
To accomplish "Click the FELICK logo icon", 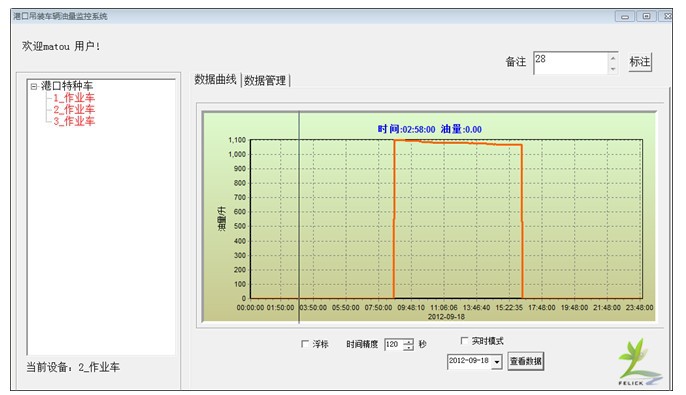I will click(x=639, y=362).
